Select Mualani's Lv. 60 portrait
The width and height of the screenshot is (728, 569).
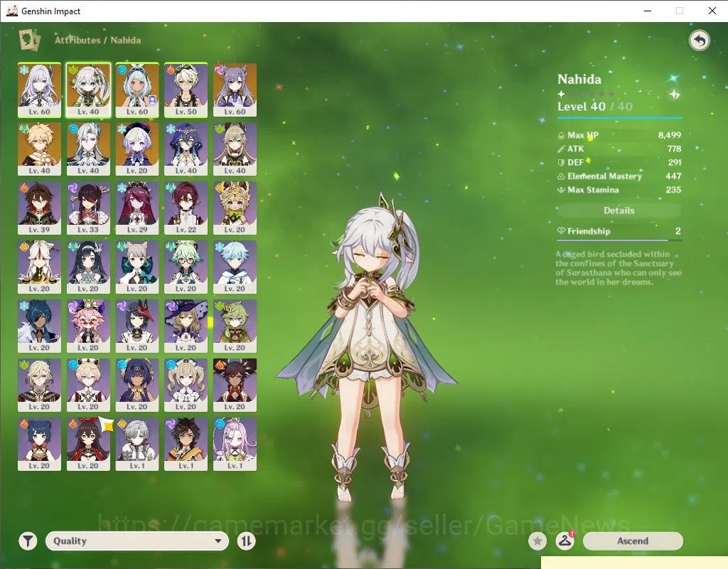click(137, 90)
